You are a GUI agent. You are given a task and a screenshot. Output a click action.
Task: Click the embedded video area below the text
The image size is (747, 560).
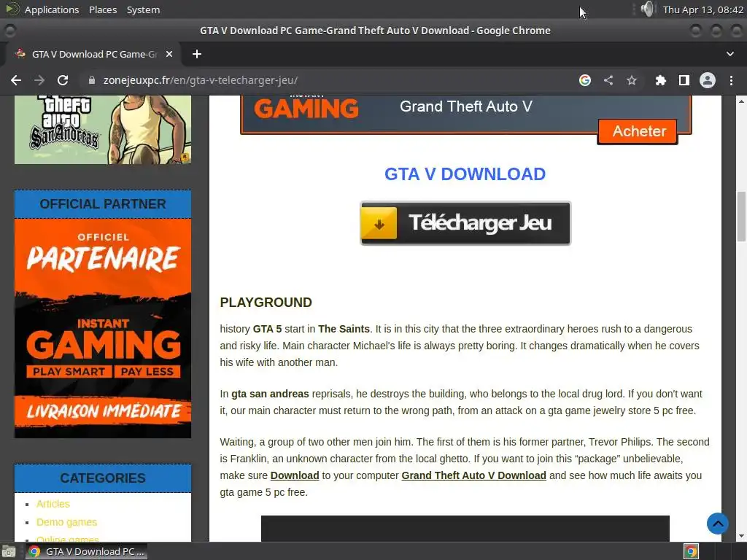(465, 529)
